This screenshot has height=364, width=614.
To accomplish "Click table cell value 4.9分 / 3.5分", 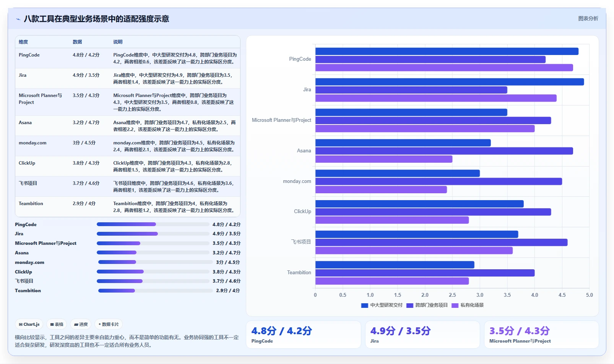I will tap(86, 75).
